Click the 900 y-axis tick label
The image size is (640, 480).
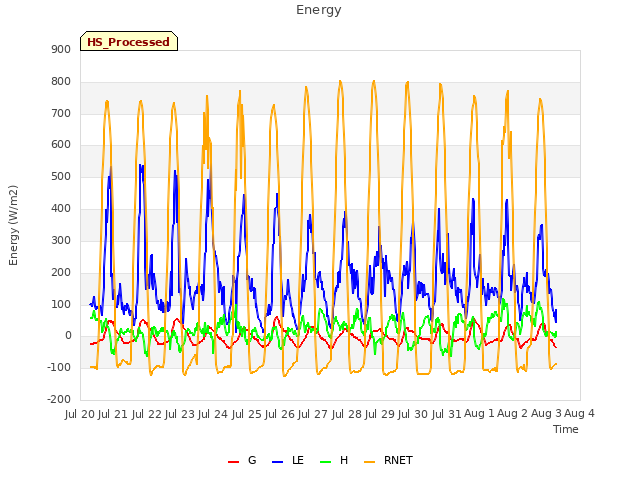point(61,49)
